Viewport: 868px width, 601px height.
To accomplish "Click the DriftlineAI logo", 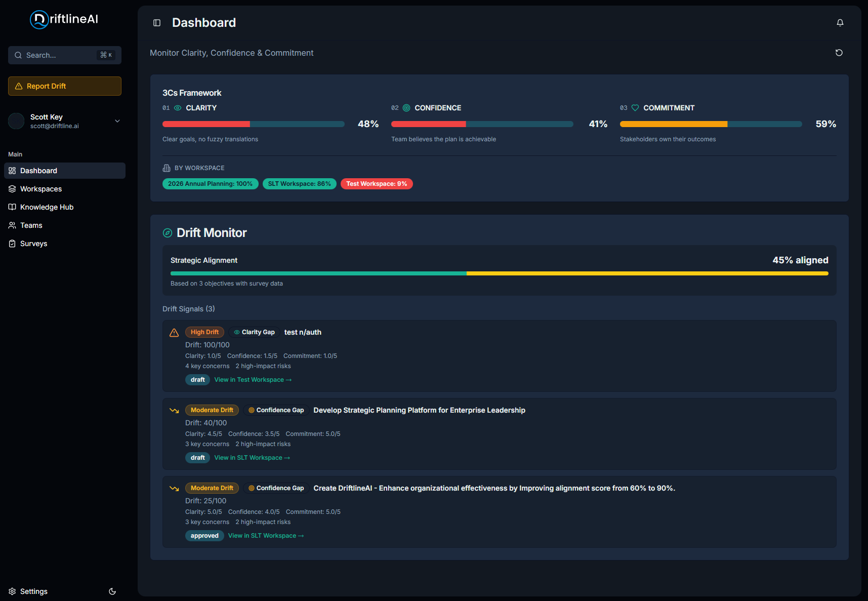I will [x=63, y=19].
